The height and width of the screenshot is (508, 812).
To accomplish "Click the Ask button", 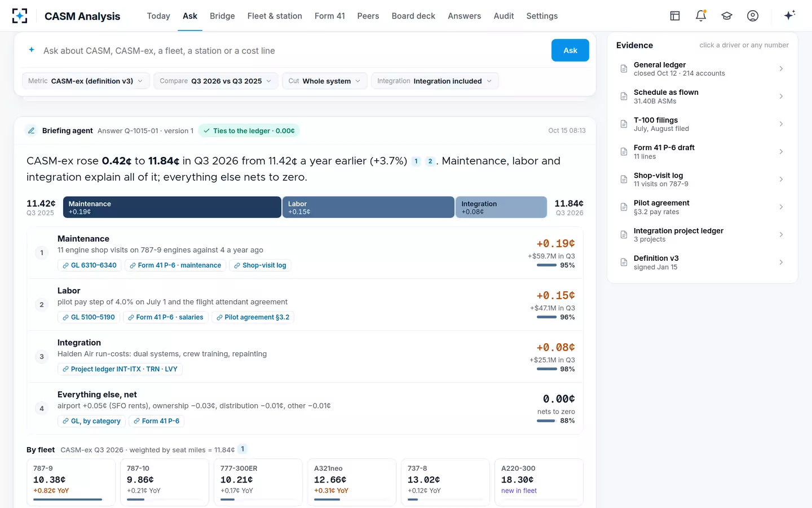I will (x=570, y=50).
